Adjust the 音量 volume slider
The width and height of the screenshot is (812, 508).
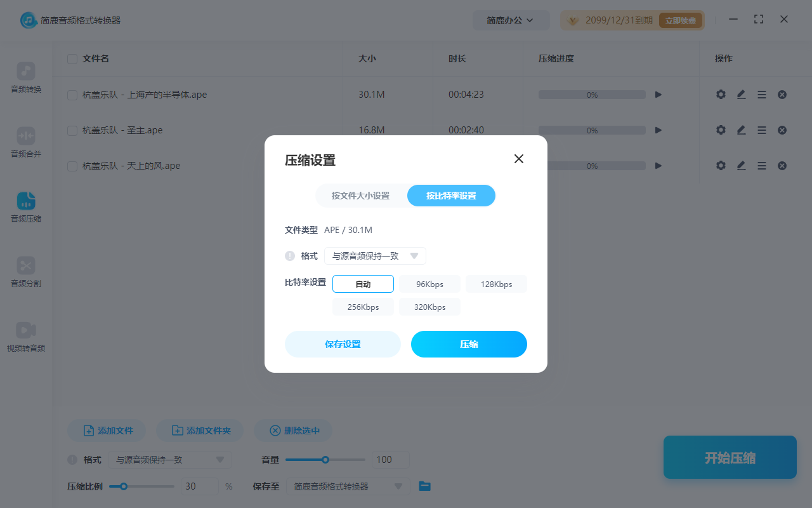[x=325, y=460]
